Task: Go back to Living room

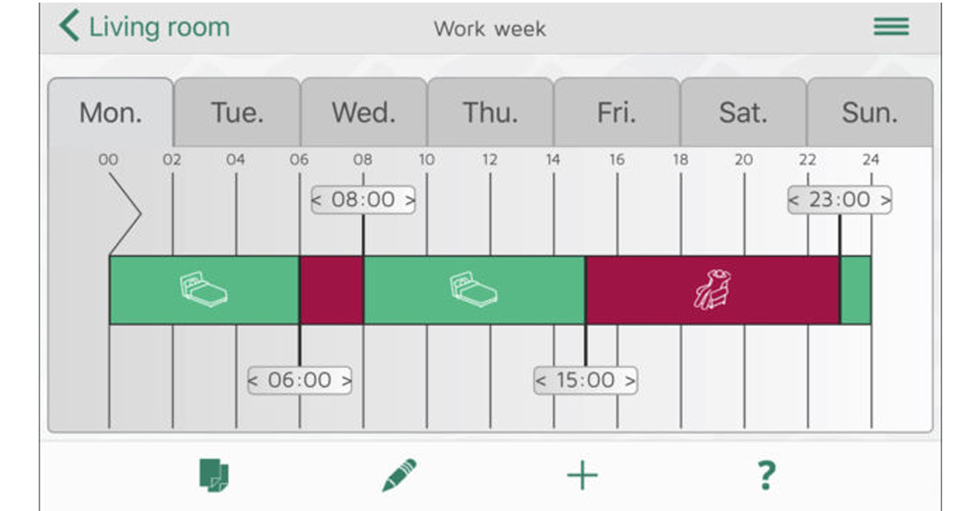Action: coord(144,27)
